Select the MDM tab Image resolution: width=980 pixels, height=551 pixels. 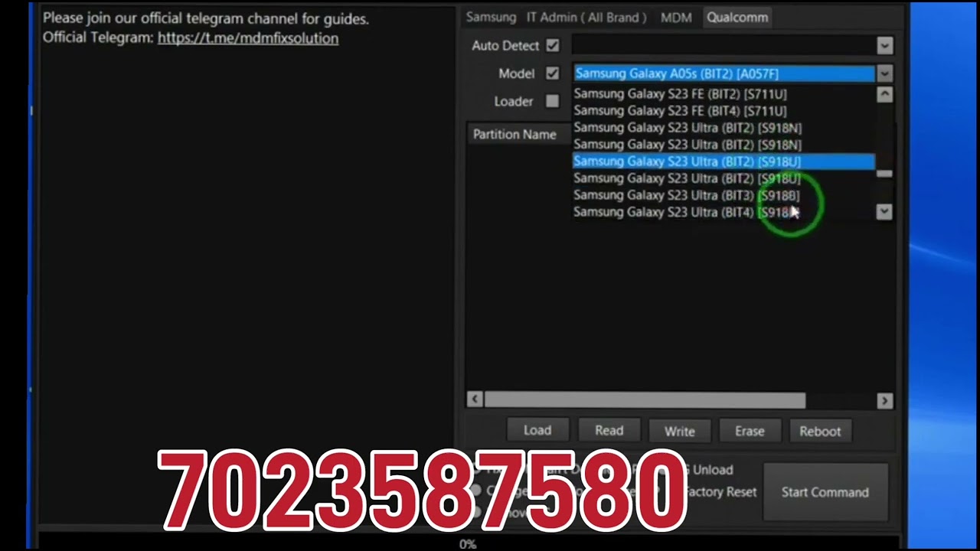point(676,17)
